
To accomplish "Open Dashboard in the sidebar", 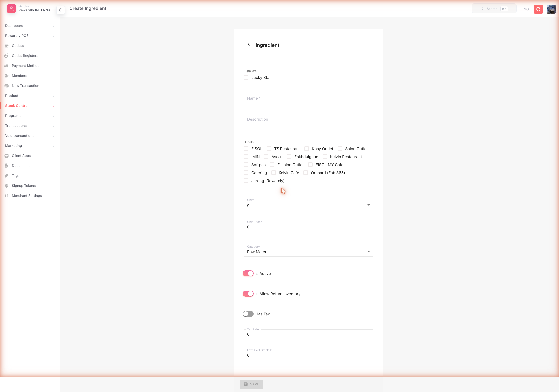I will pos(14,26).
